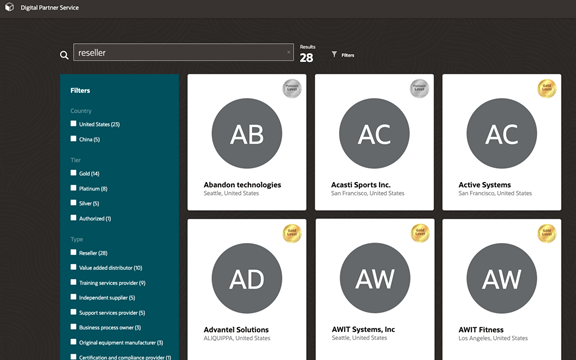Click the Digital Partner Service title

(50, 7)
